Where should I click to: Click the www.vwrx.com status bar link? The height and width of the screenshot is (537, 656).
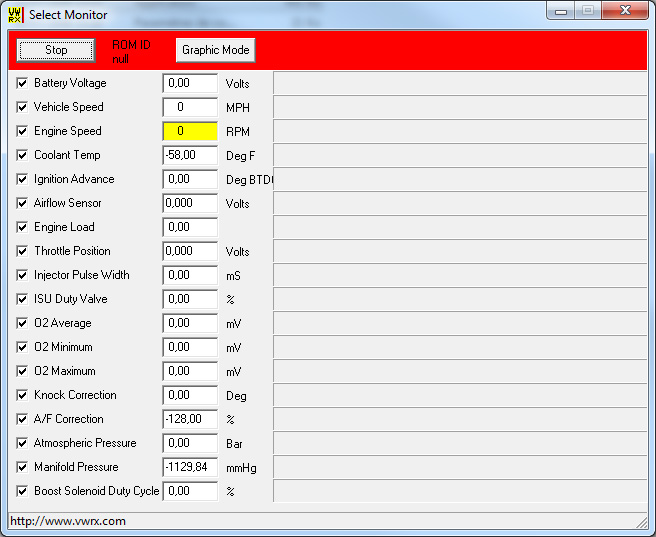coord(67,521)
